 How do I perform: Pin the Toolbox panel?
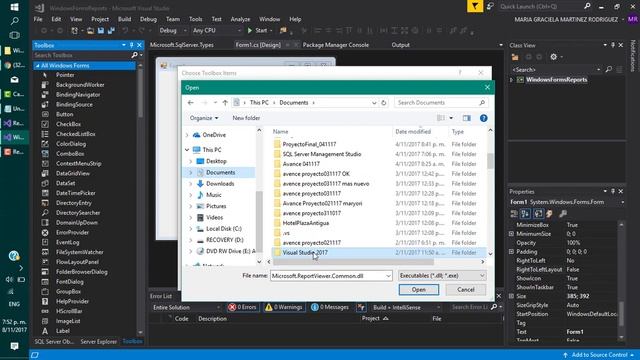tap(131, 45)
